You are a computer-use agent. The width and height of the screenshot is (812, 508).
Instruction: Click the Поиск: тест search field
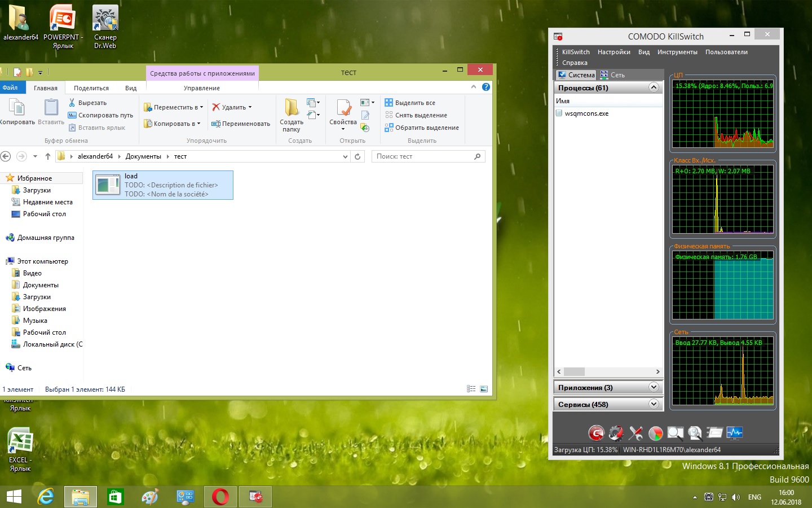coord(423,156)
